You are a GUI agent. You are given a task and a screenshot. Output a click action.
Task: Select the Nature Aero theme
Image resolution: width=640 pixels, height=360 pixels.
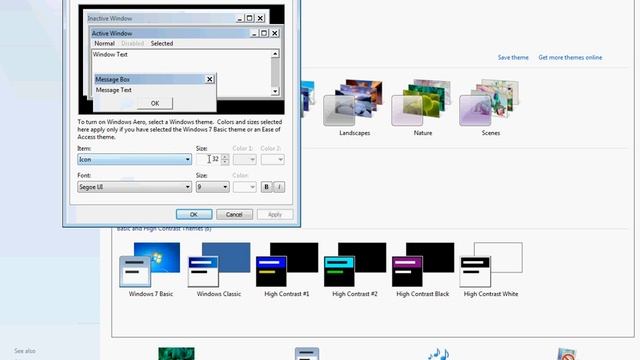[x=422, y=108]
